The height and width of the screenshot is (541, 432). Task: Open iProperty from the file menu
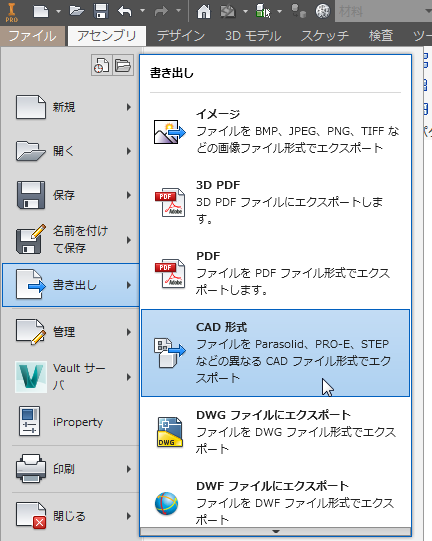(x=71, y=422)
